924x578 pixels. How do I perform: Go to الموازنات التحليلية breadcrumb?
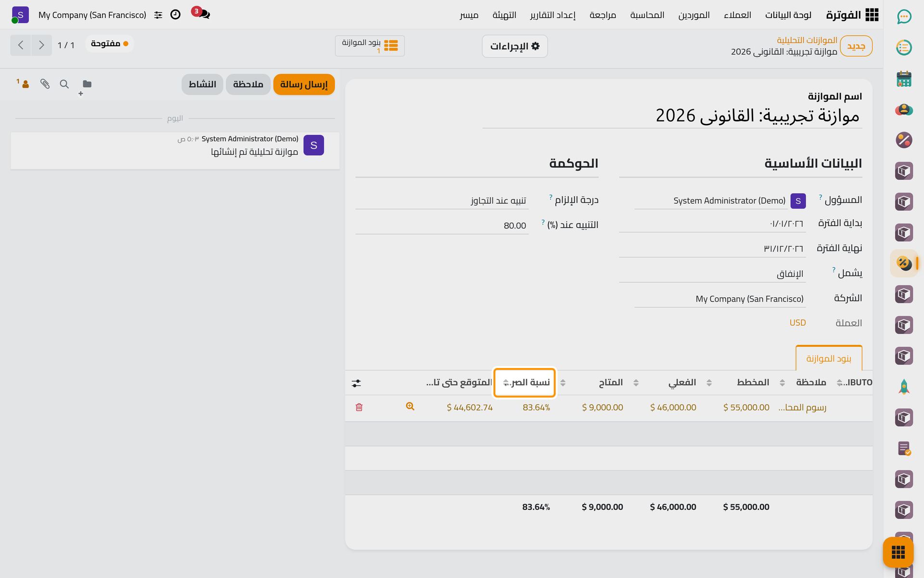[807, 40]
